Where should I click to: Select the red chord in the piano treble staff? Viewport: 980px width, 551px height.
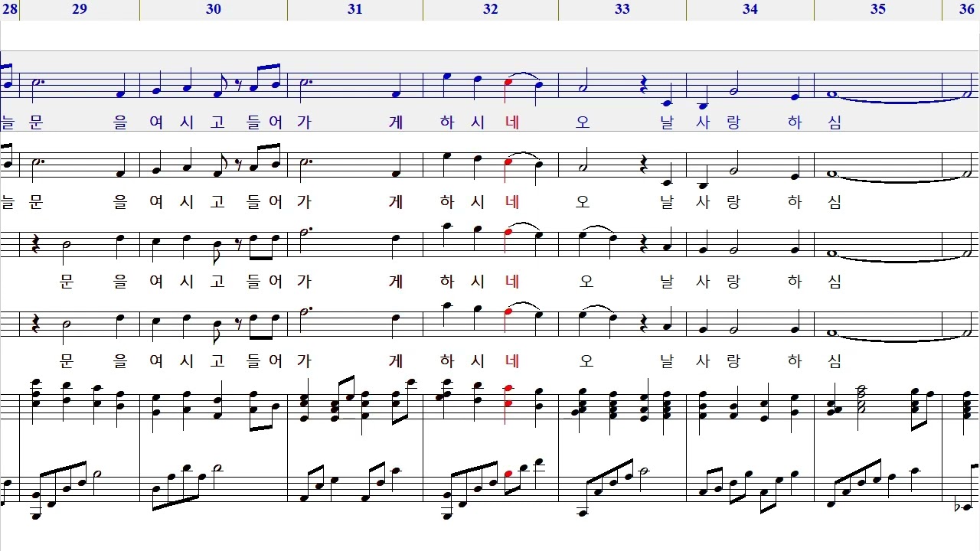tap(508, 396)
